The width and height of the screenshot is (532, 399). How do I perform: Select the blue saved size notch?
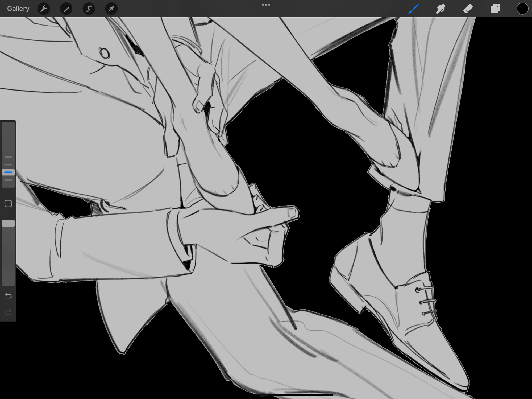pyautogui.click(x=8, y=172)
